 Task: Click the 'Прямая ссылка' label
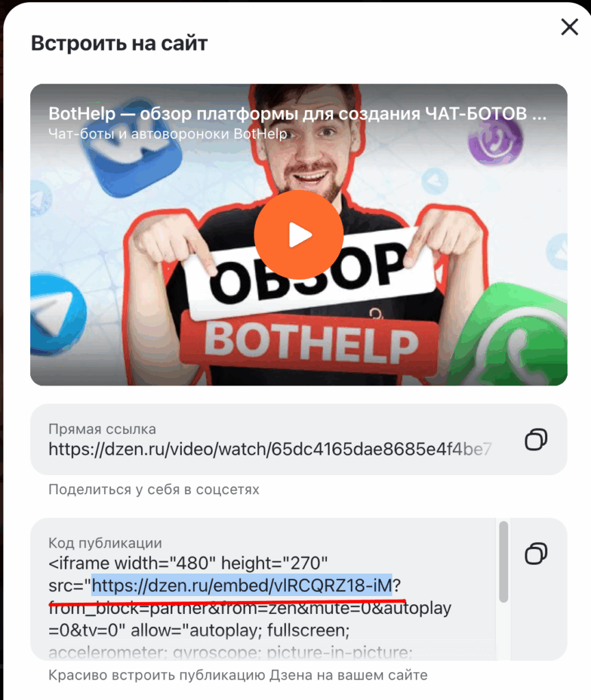(x=102, y=429)
